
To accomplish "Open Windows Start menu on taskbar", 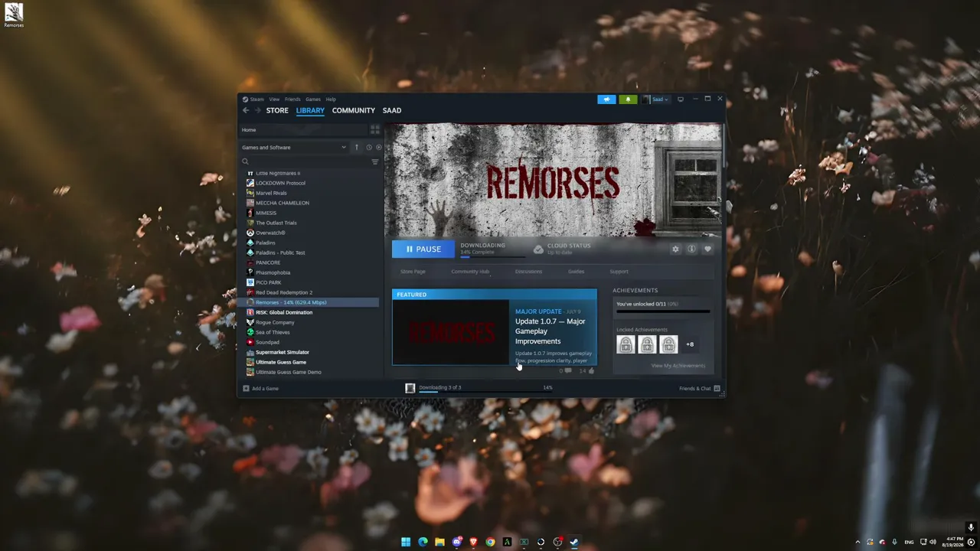I will click(x=406, y=543).
